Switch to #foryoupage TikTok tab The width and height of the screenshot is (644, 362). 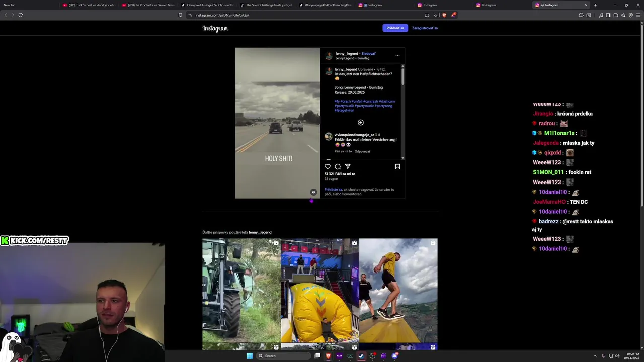(x=325, y=5)
